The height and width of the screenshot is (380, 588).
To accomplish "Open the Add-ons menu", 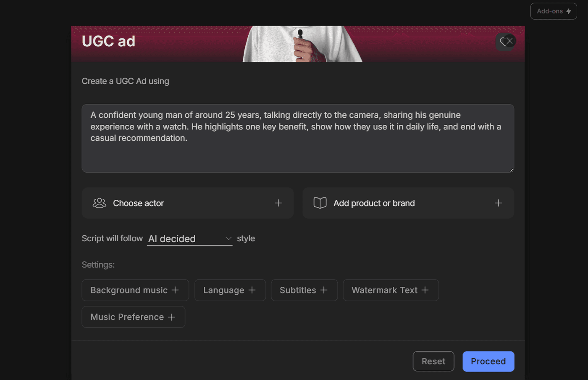I will [553, 11].
